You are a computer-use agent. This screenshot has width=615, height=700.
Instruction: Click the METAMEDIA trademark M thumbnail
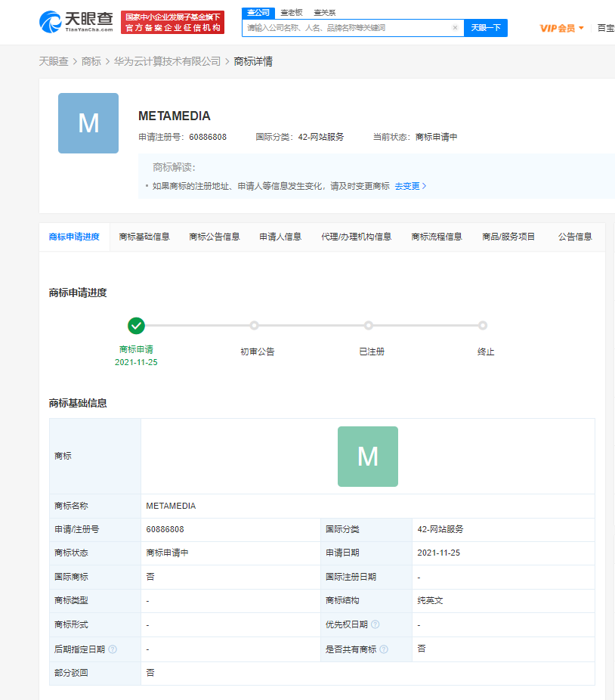(88, 122)
